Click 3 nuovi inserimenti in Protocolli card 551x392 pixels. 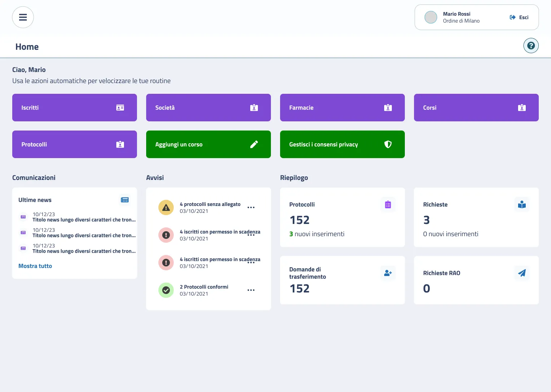317,234
